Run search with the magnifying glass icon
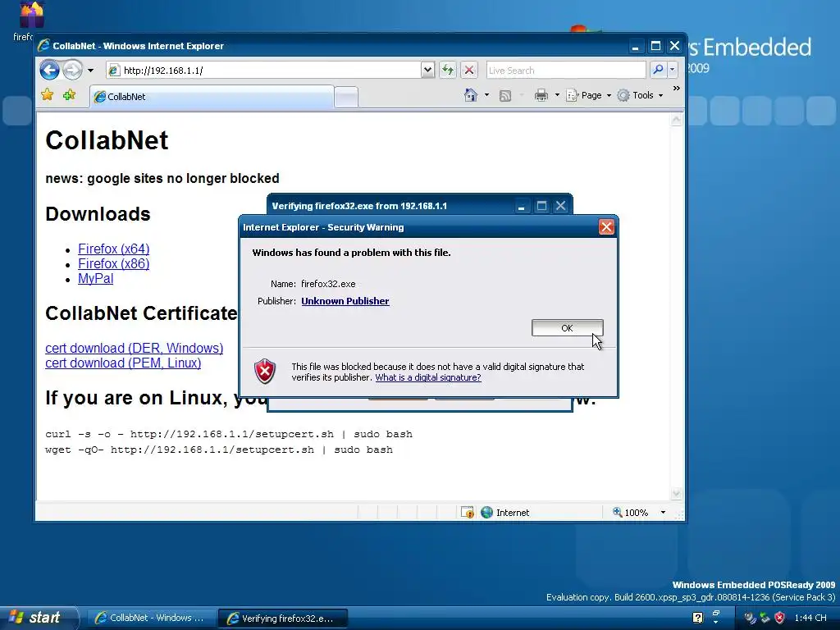The width and height of the screenshot is (840, 630). point(658,71)
